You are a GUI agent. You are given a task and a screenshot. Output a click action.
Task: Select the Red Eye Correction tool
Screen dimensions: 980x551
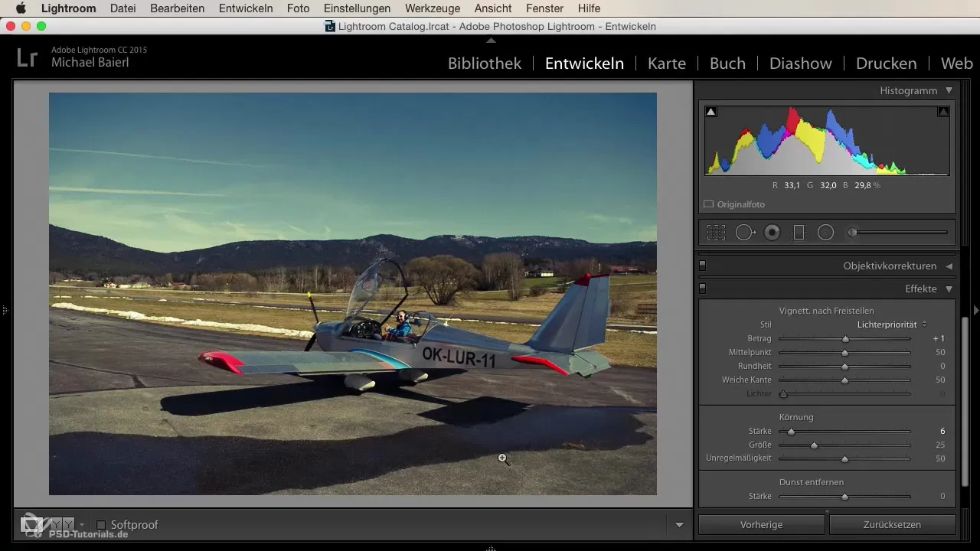coord(773,233)
